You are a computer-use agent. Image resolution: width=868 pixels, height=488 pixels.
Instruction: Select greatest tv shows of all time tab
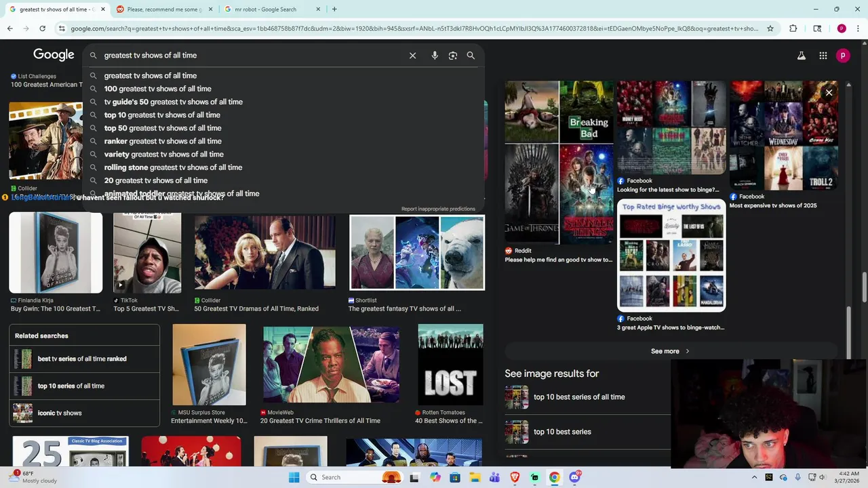point(56,9)
